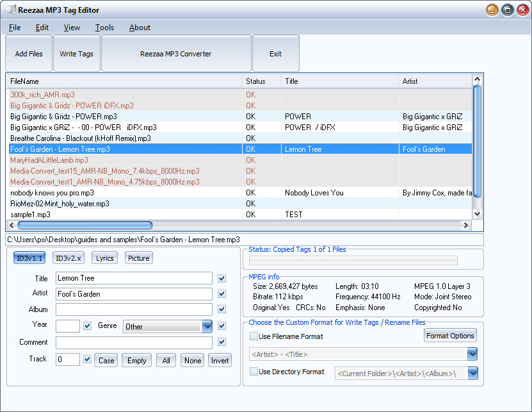Screen dimensions: 532x412
Task: Click the Exit toolbar button
Action: (275, 53)
